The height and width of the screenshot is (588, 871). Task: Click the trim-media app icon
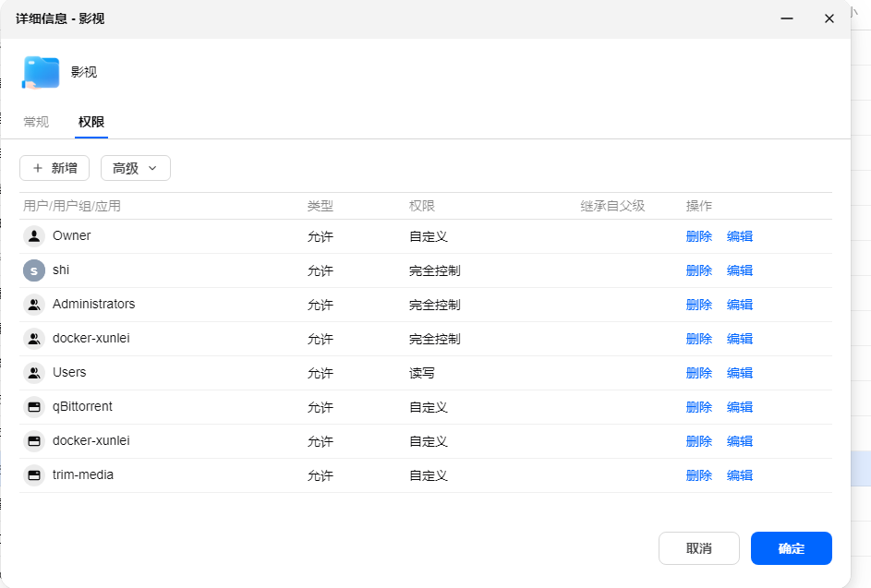[34, 475]
